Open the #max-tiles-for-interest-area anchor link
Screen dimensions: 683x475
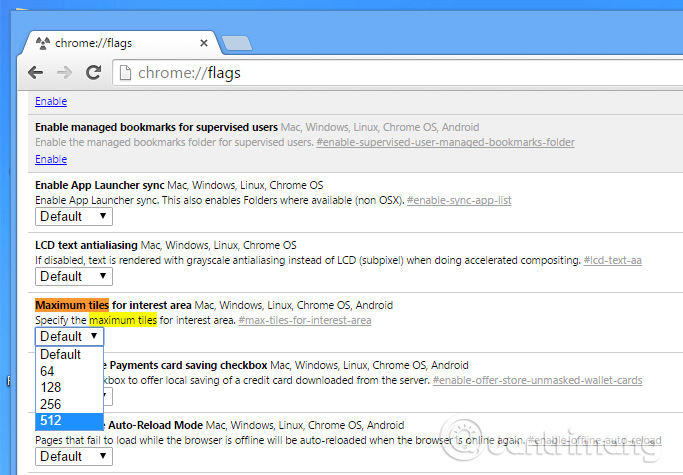(305, 320)
